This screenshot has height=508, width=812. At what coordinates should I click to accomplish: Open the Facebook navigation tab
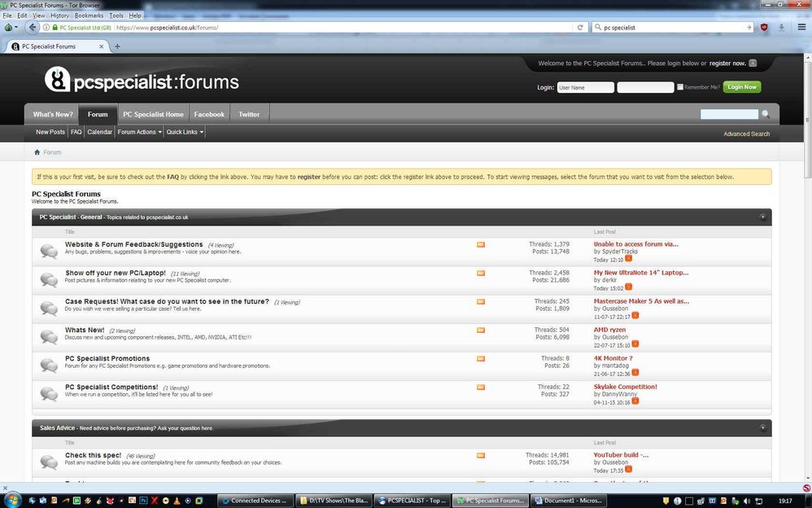(209, 114)
